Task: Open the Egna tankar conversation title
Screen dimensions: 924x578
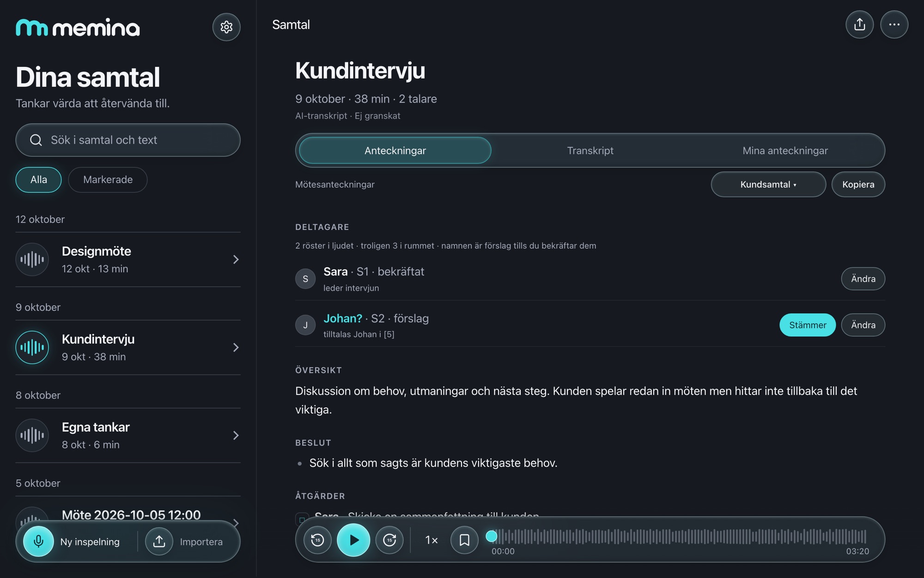Action: [96, 427]
